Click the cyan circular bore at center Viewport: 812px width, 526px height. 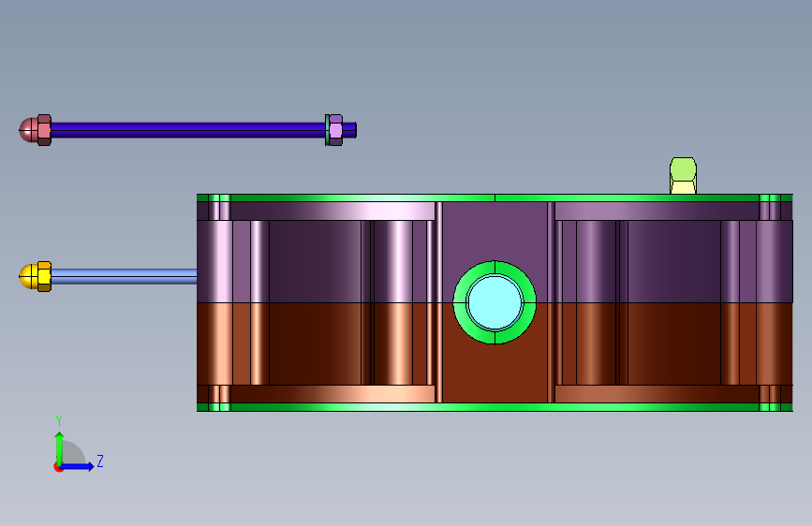click(x=495, y=303)
